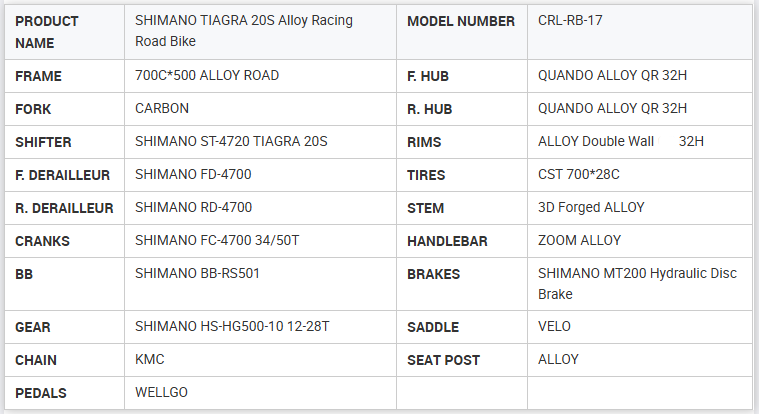This screenshot has height=414, width=759.
Task: Click the FRAME row label
Action: [39, 76]
